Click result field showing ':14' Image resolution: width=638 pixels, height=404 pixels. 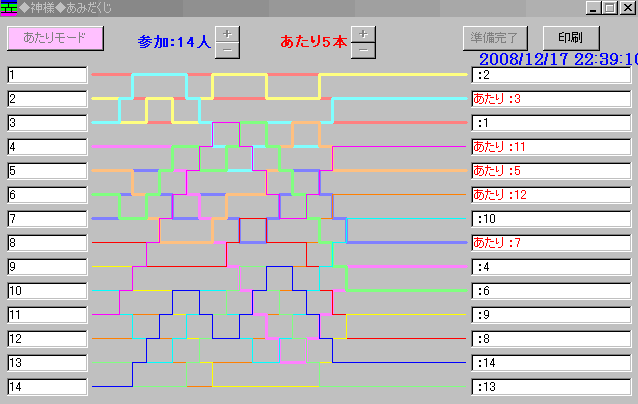[x=551, y=363]
